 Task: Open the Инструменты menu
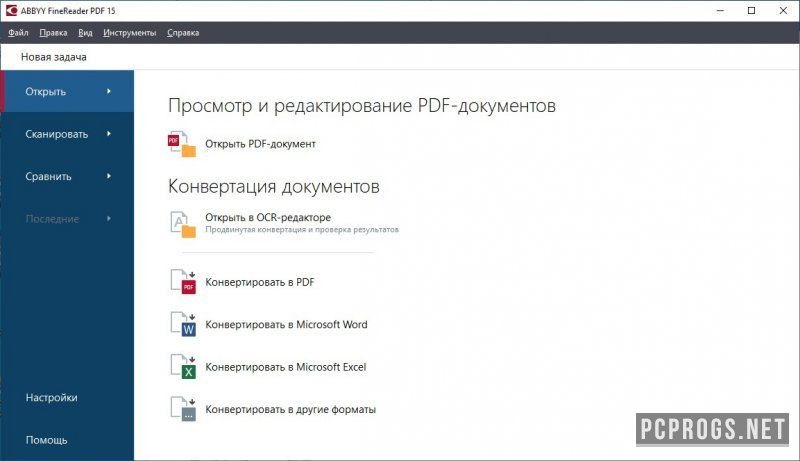point(129,33)
